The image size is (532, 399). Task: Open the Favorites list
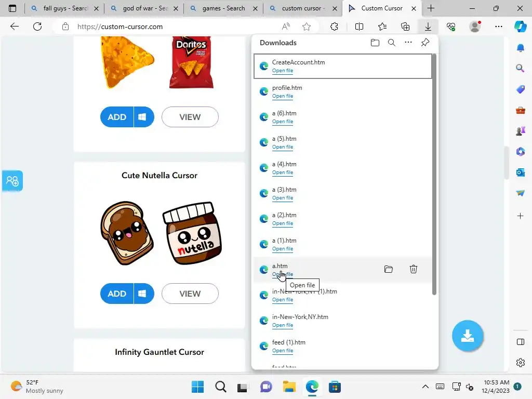tap(382, 26)
